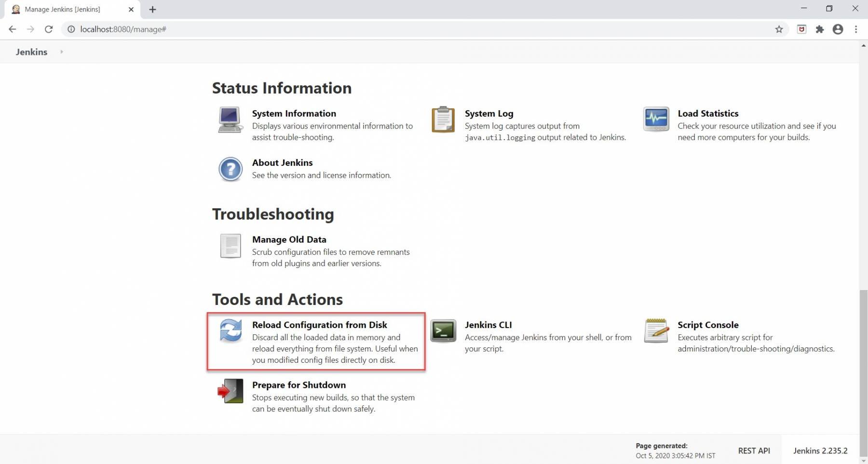Viewport: 868px width, 464px height.
Task: Click the Jenkins 2.235.2 version link
Action: point(820,451)
